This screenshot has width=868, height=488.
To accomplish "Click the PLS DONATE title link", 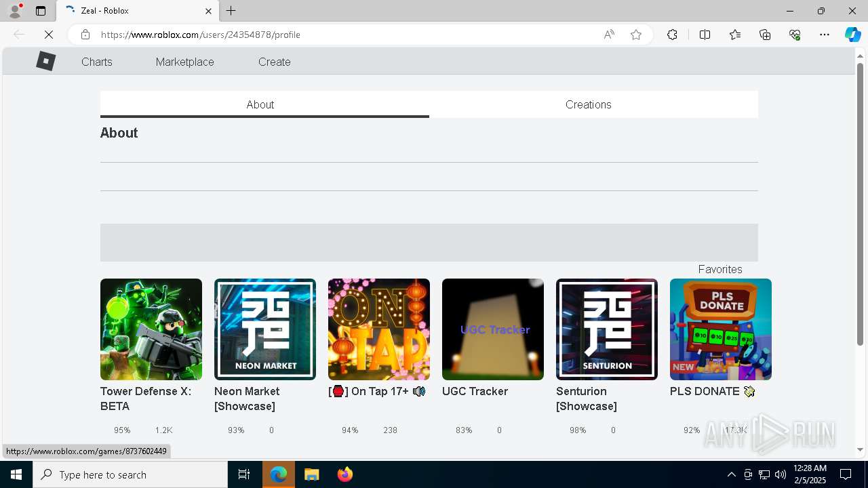I will tap(712, 391).
